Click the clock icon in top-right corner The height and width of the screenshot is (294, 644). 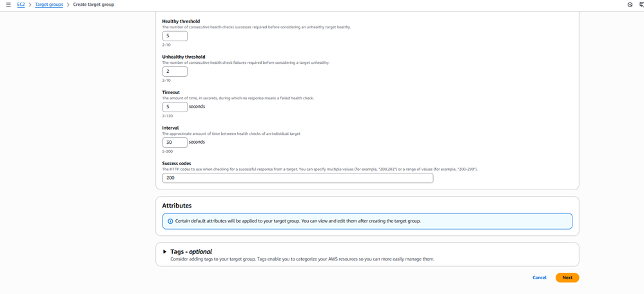tap(630, 5)
